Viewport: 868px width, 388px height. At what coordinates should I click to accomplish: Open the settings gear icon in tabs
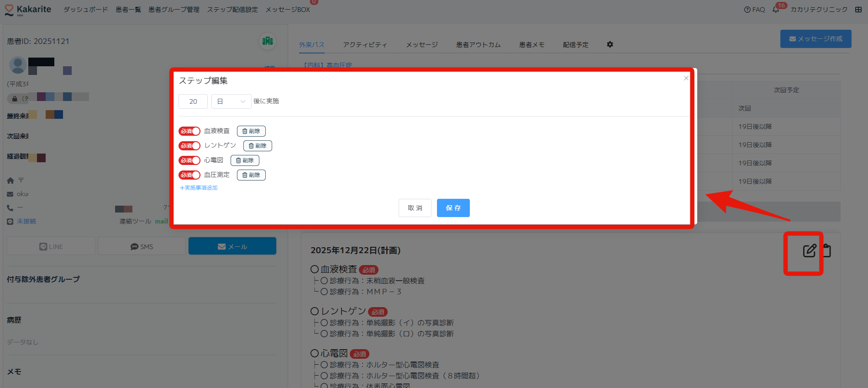(610, 44)
